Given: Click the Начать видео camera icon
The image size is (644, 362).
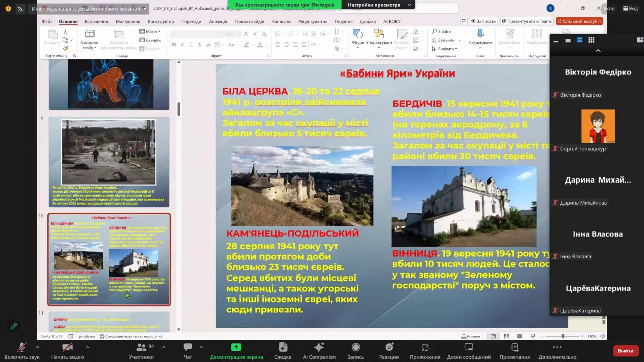Looking at the screenshot, I should click(67, 347).
